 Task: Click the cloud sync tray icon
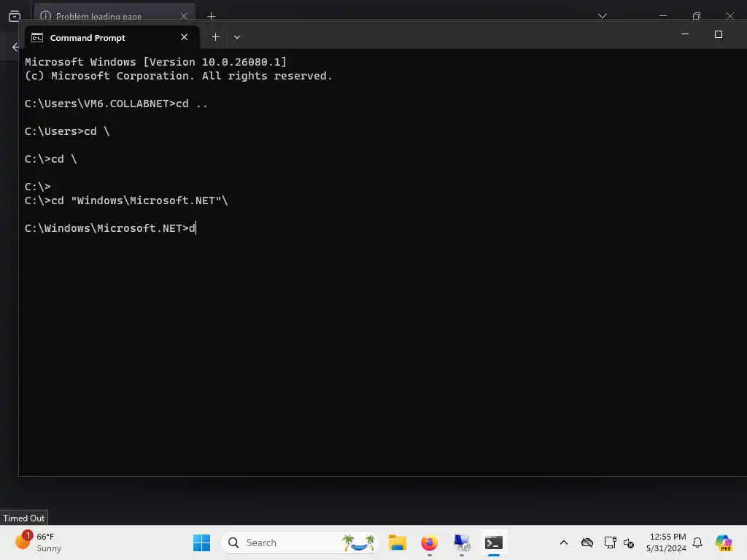(x=587, y=542)
